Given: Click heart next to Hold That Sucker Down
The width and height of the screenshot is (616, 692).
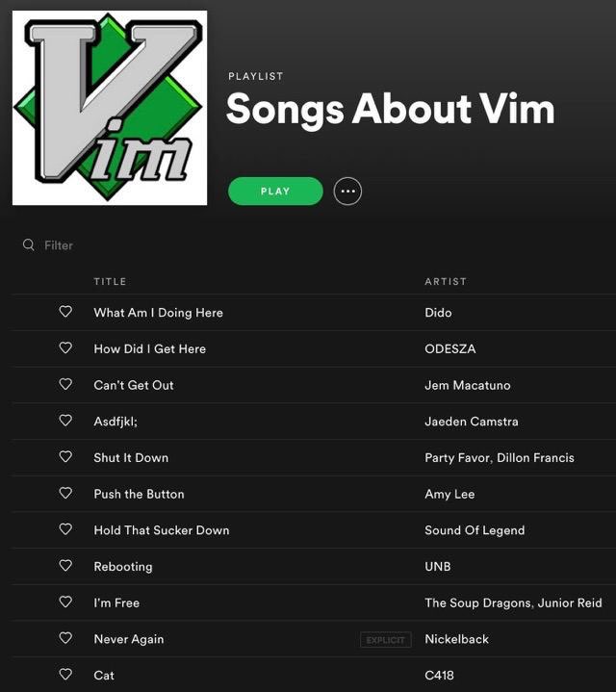Looking at the screenshot, I should tap(65, 529).
